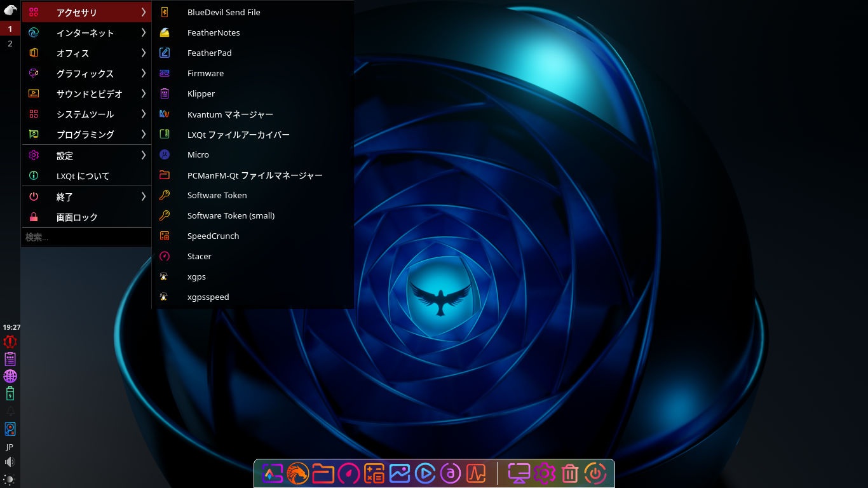Click the green battery tray icon
868x488 pixels.
[10, 393]
